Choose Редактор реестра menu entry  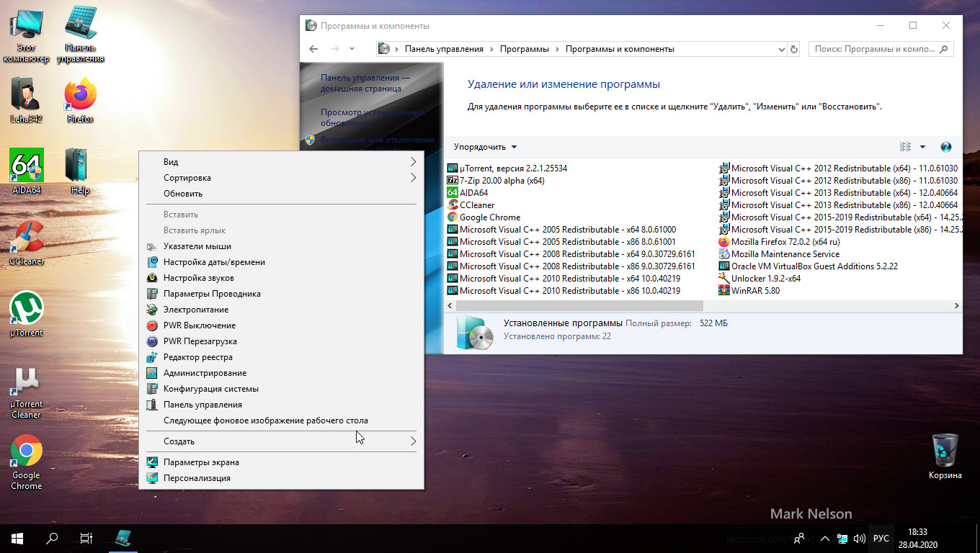click(281, 357)
